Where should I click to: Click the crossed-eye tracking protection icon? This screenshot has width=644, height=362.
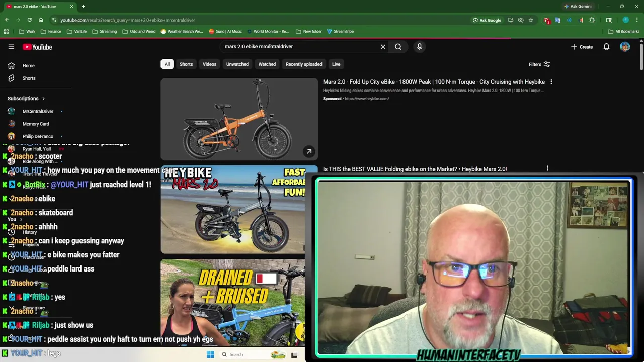point(521,20)
